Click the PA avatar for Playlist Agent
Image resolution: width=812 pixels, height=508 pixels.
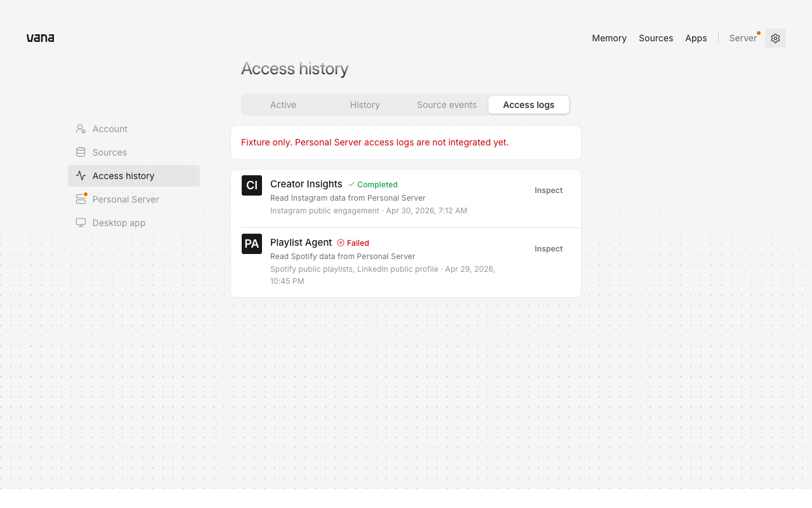pos(252,244)
